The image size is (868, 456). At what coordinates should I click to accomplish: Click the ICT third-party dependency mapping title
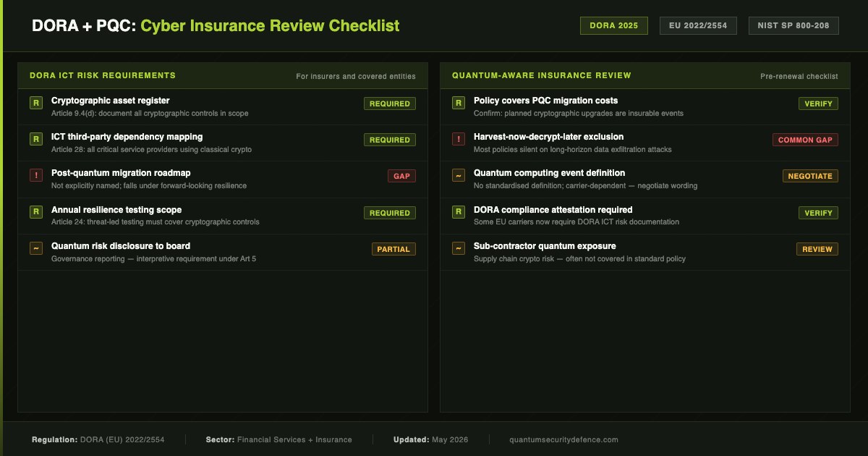[127, 137]
